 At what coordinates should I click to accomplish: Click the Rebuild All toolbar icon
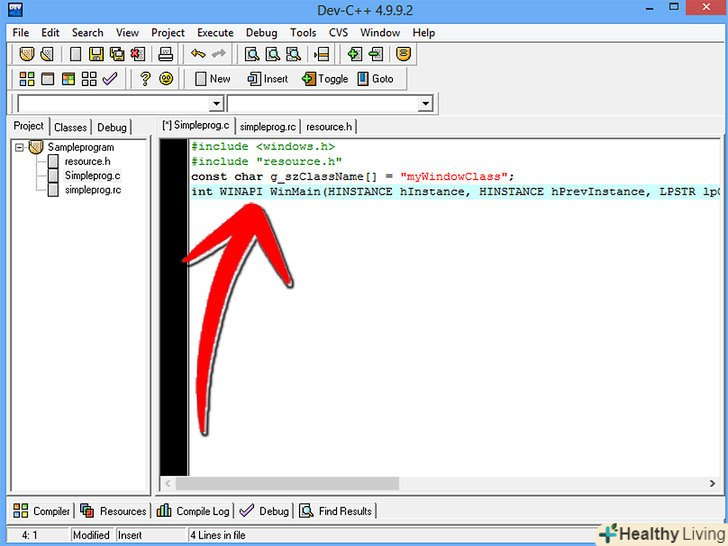pos(89,79)
